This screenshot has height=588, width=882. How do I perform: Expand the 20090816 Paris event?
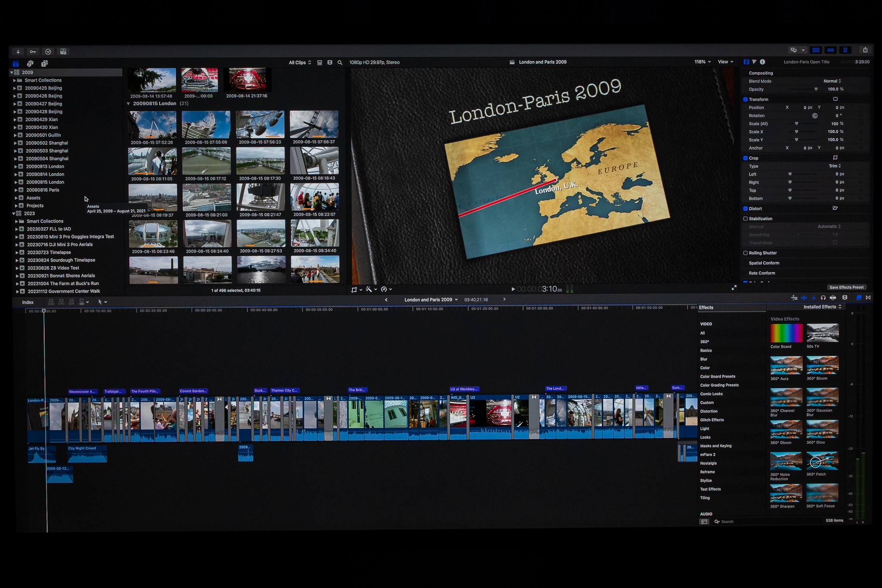pos(16,190)
